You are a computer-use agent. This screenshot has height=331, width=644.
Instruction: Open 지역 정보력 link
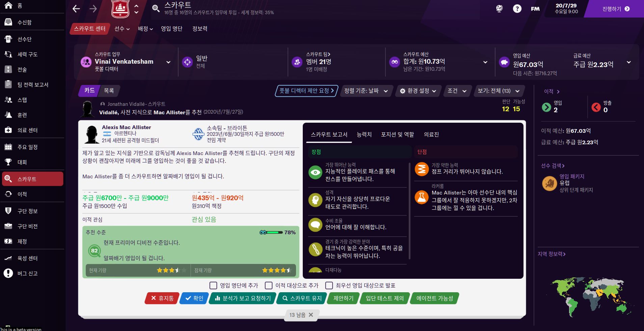[x=552, y=254]
